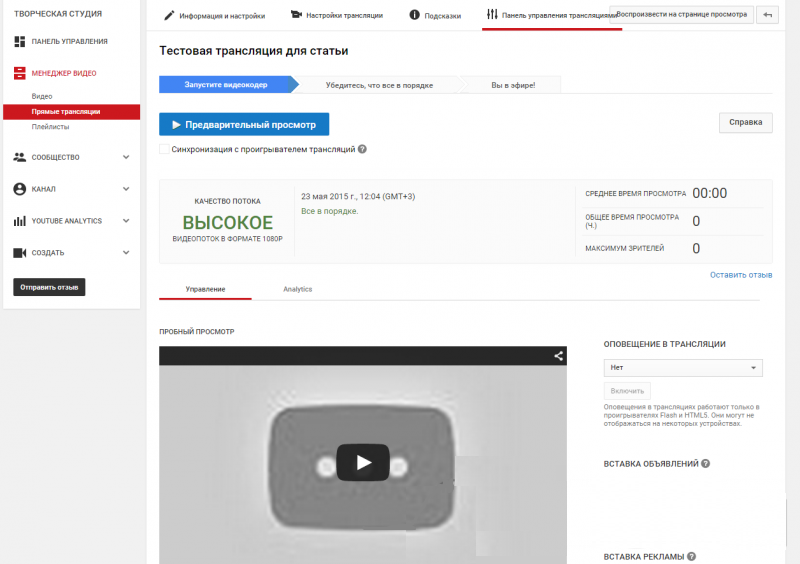Open the Оповещение в трансляции dropdown
800x564 pixels.
coord(683,368)
